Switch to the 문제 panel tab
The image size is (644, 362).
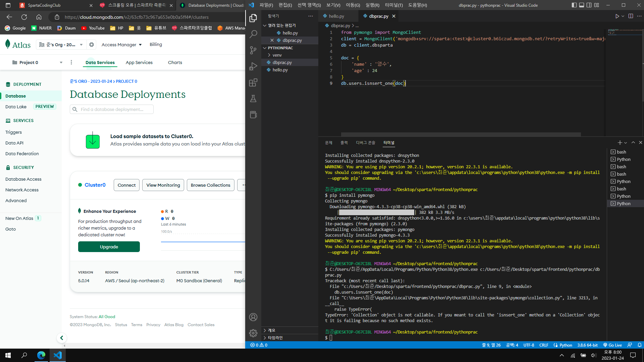(x=328, y=143)
